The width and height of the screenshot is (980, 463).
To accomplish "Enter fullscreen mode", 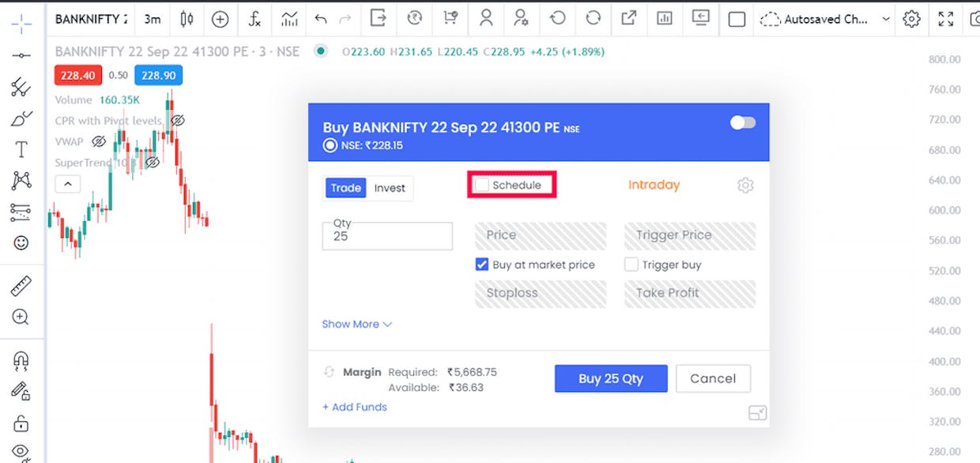I will tap(945, 19).
